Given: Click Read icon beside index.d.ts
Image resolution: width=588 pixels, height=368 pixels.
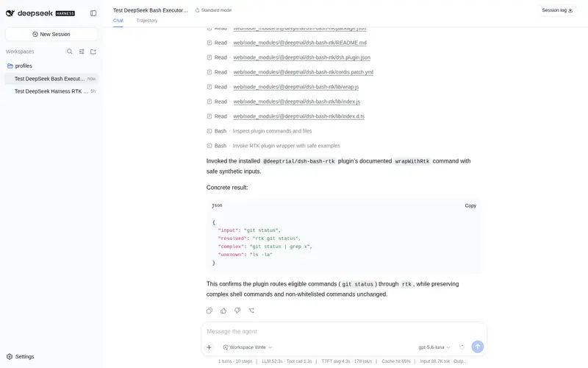Looking at the screenshot, I should coord(209,116).
